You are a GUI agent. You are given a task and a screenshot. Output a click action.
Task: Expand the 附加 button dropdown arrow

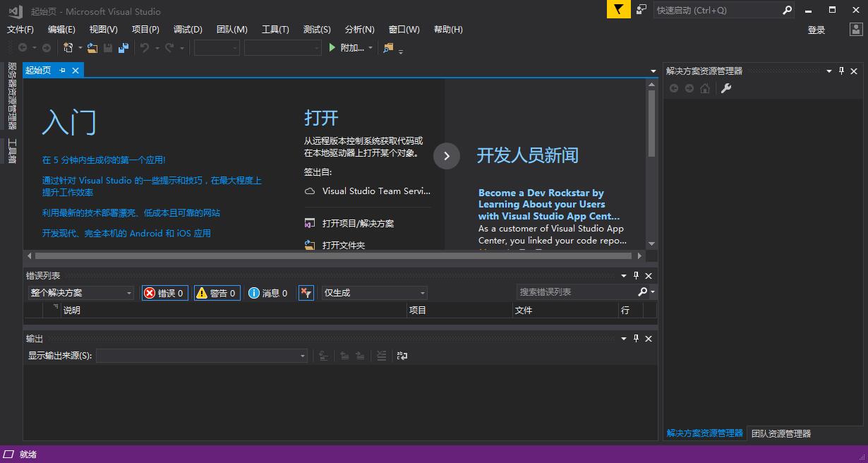click(x=371, y=48)
